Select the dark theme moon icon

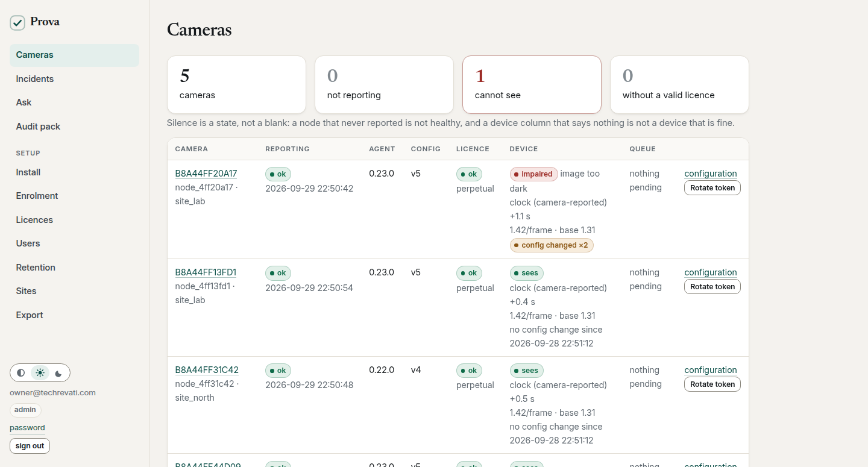pos(58,373)
